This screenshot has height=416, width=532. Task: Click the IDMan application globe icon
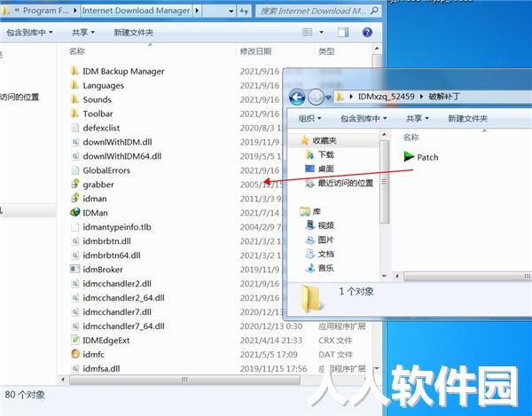pyautogui.click(x=75, y=213)
